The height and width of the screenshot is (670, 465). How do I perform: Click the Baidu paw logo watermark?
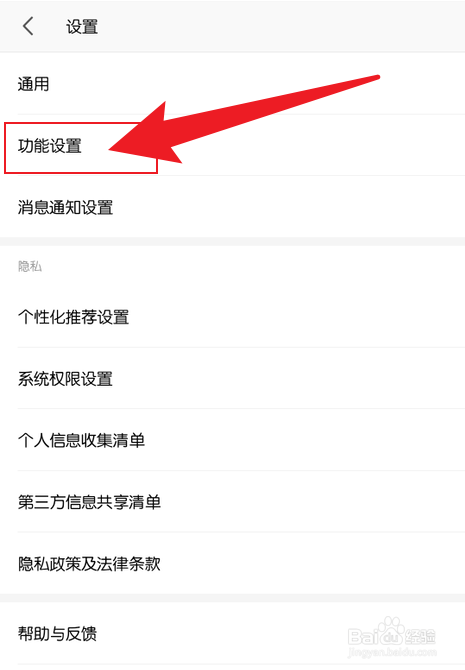click(391, 631)
